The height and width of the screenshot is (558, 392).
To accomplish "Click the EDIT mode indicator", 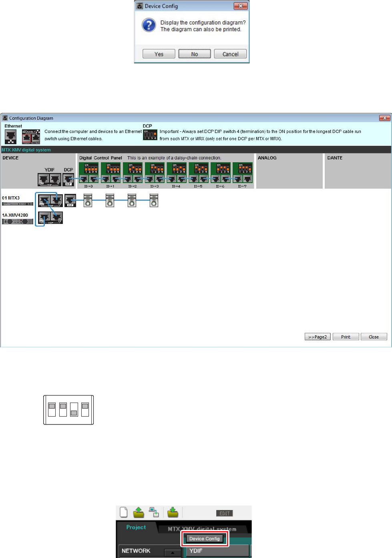I will (x=225, y=514).
